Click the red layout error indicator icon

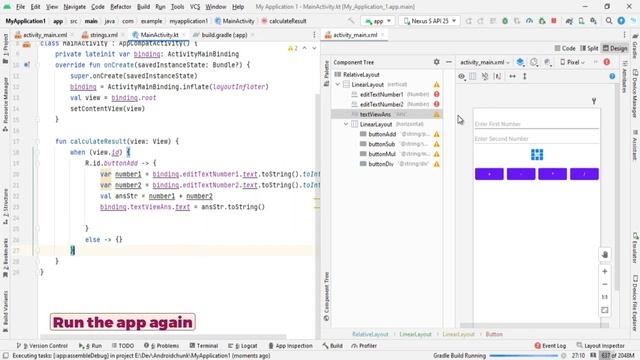tap(607, 62)
